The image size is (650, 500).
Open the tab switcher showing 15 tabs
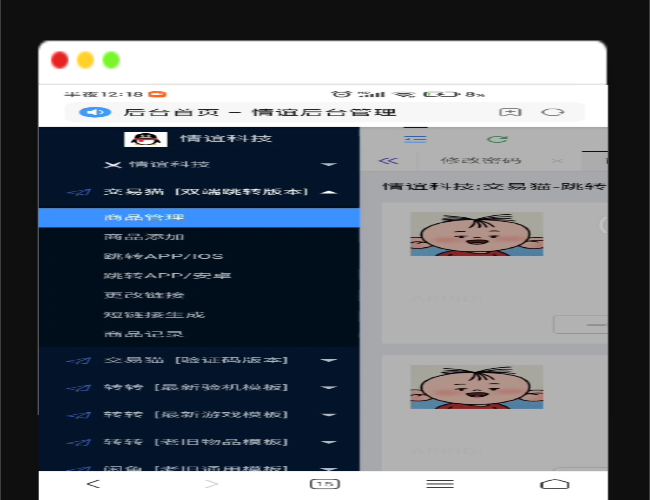pyautogui.click(x=325, y=484)
